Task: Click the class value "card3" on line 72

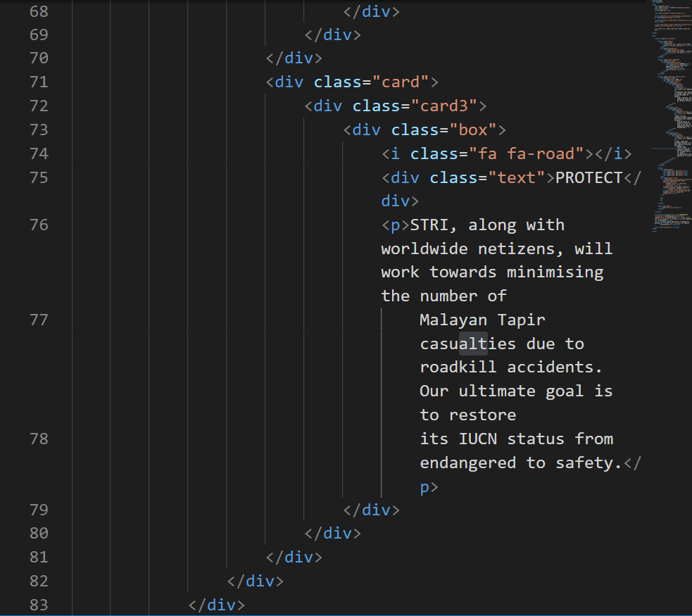Action: (x=444, y=106)
